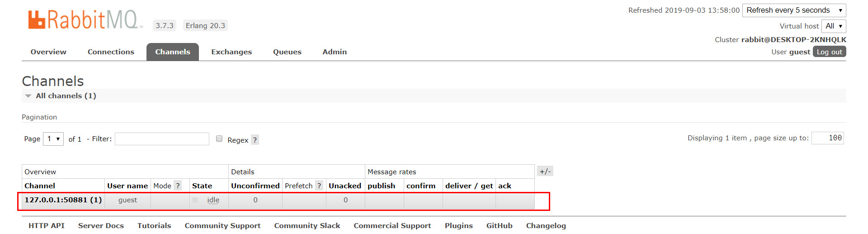Open channel 127.0.0.1:50881 (1) details

pyautogui.click(x=63, y=200)
